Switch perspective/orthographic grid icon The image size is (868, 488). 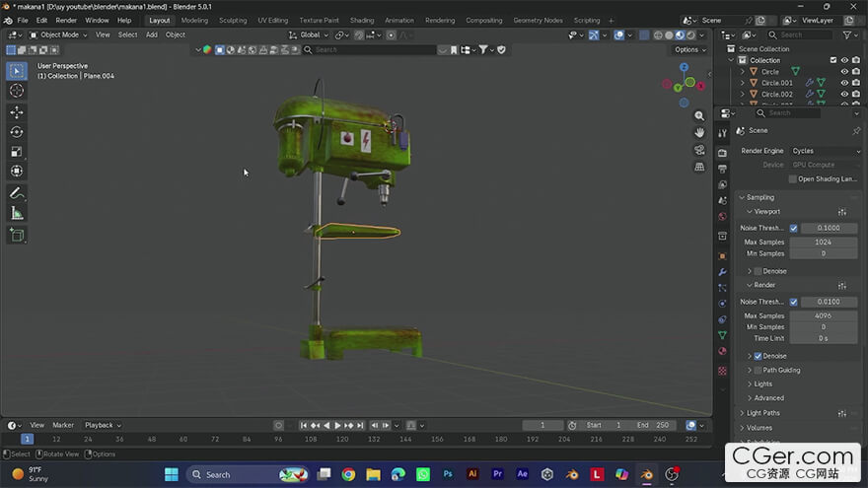[x=699, y=167]
